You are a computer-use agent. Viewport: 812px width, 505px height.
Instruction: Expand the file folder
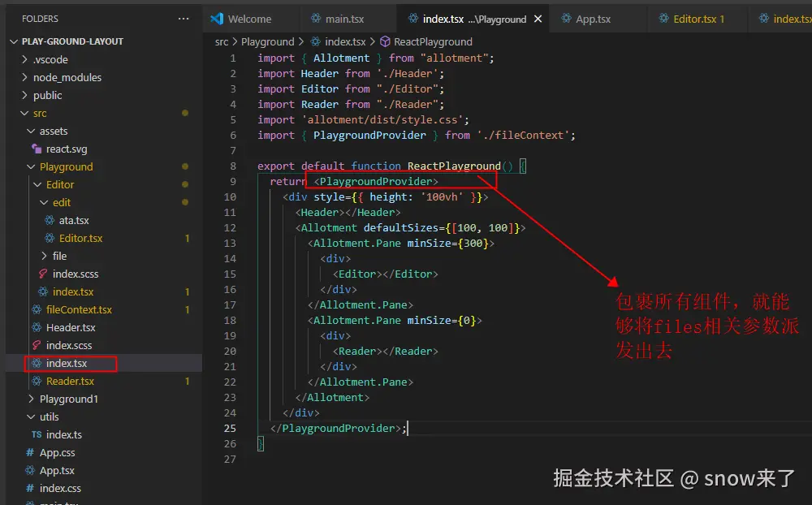[x=44, y=256]
